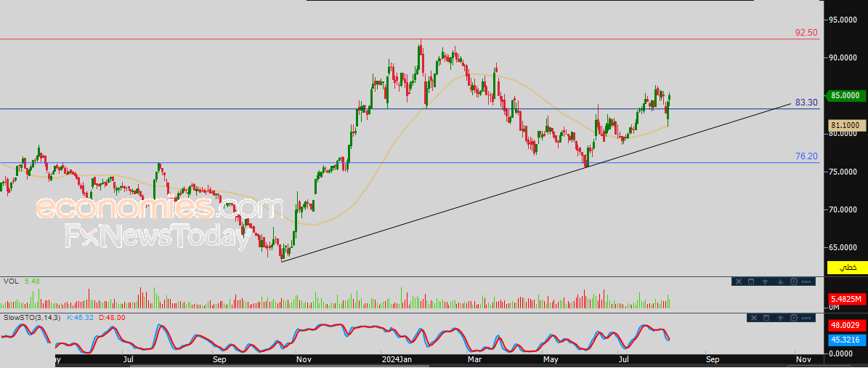Click the green 85.0000 price tag

pos(845,95)
